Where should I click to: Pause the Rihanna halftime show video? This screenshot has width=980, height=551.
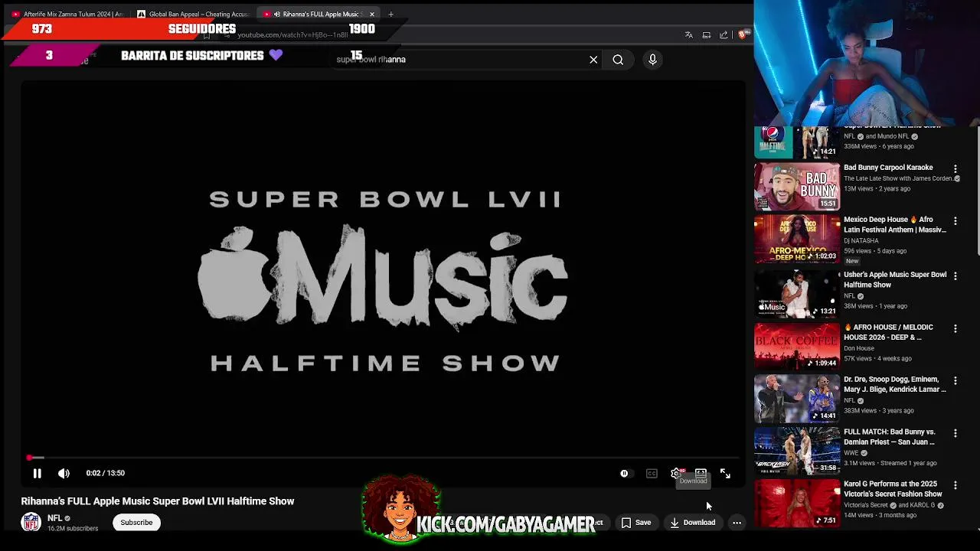pyautogui.click(x=37, y=473)
